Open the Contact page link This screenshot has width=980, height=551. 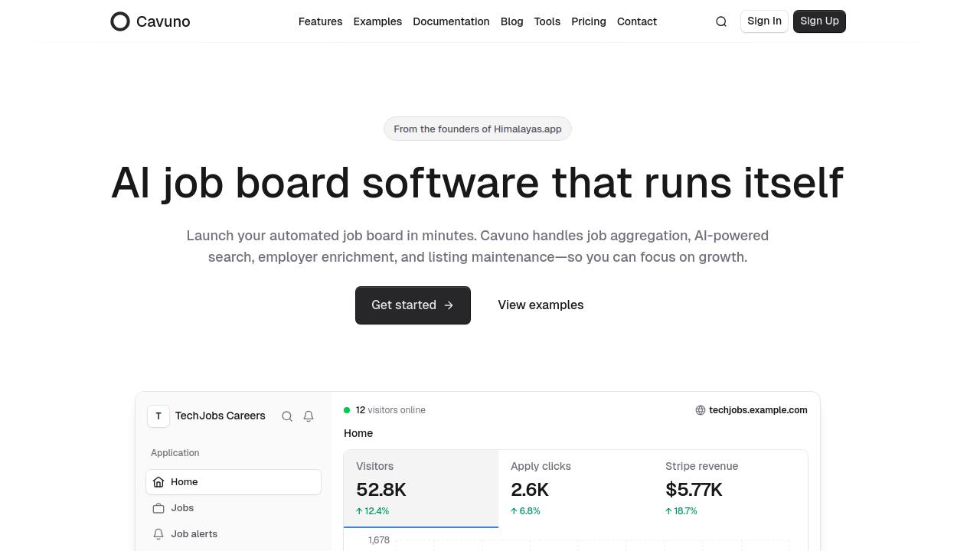click(637, 21)
